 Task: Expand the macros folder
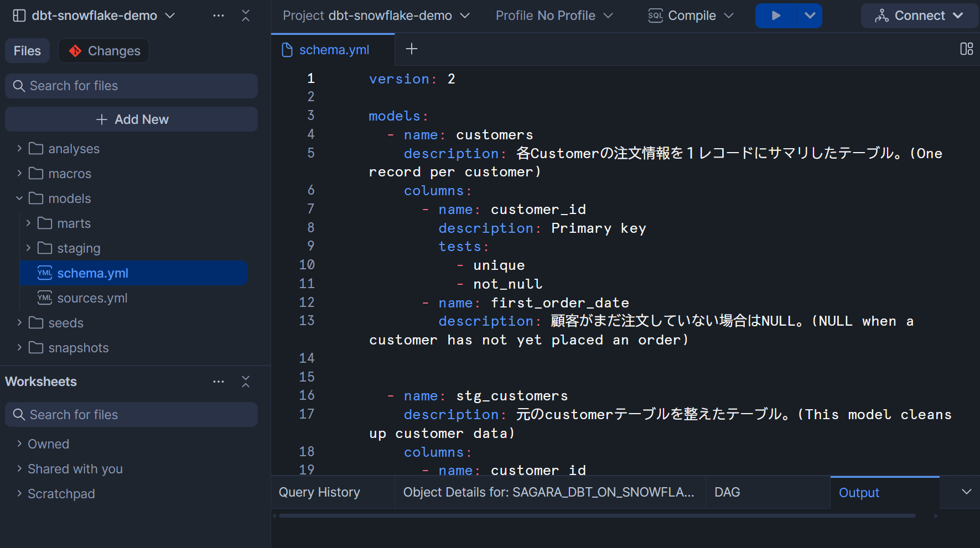click(x=19, y=173)
